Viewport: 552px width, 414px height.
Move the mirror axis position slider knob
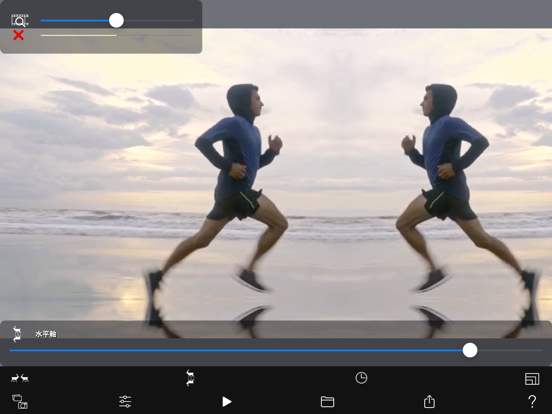[470, 350]
